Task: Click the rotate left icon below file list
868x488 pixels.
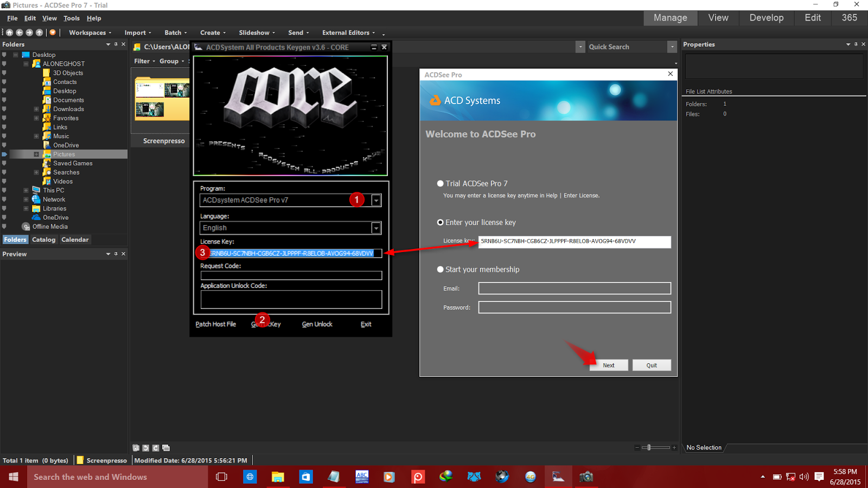Action: (146, 448)
